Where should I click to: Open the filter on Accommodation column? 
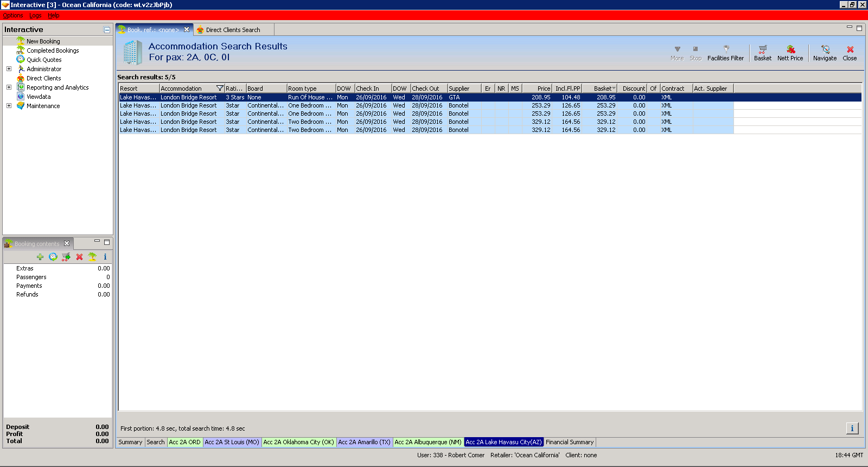[220, 89]
